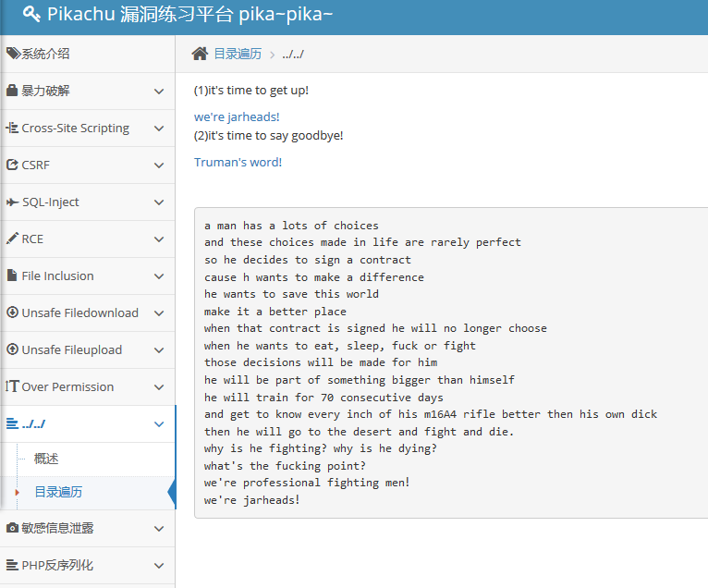Open the 系统介绍 menu item
Image resolution: width=708 pixels, height=588 pixels.
[x=45, y=54]
